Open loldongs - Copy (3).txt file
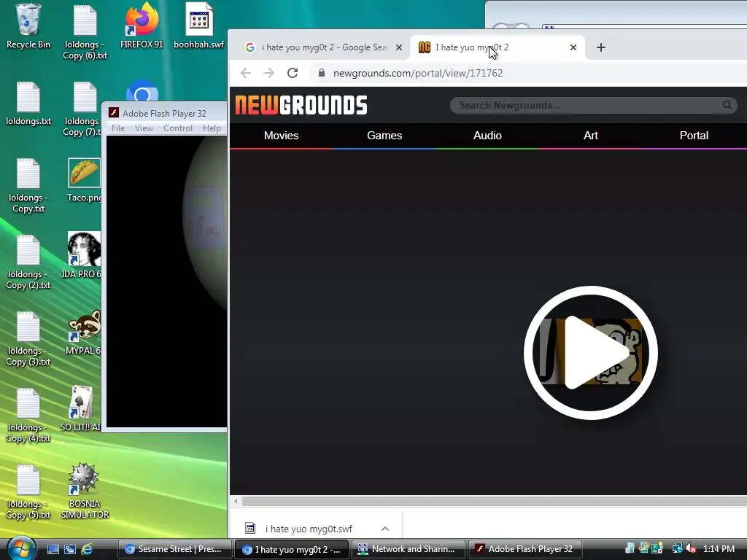Viewport: 747px width, 560px height. click(28, 338)
